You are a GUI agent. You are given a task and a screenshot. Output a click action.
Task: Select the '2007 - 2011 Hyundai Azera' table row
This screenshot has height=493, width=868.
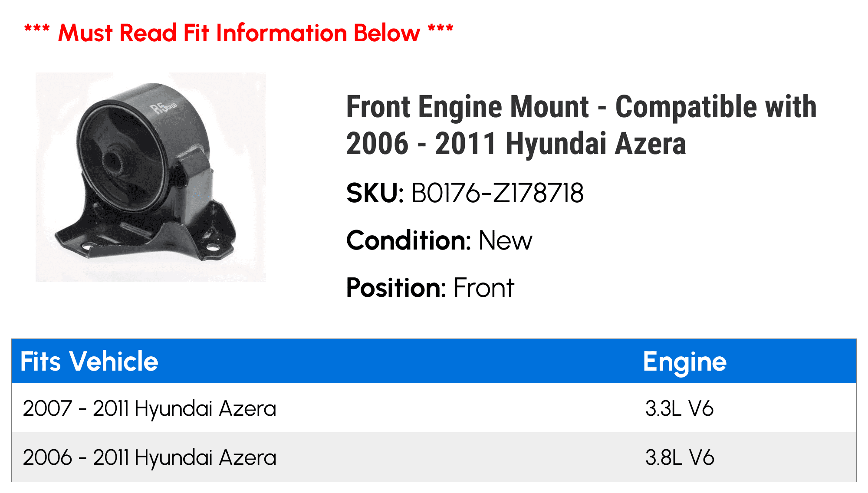[149, 408]
